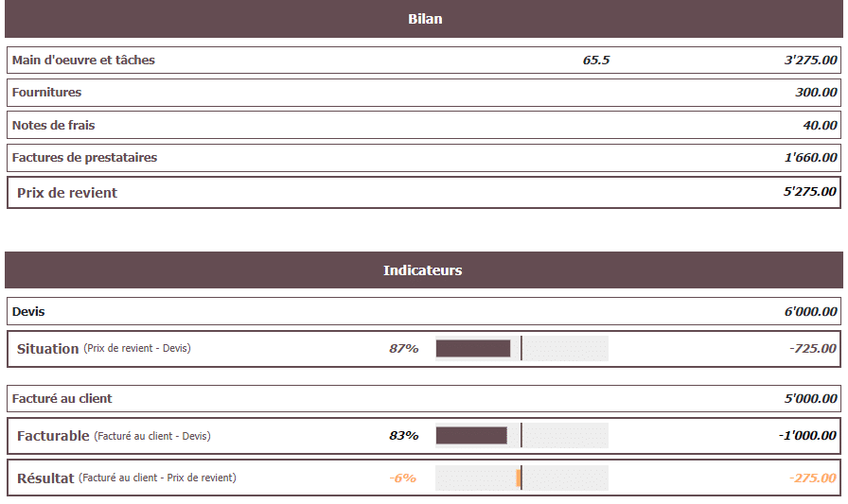Viewport: 848px width, 504px height.
Task: Click the 1'660.00 contractor invoices amount
Action: (x=810, y=158)
